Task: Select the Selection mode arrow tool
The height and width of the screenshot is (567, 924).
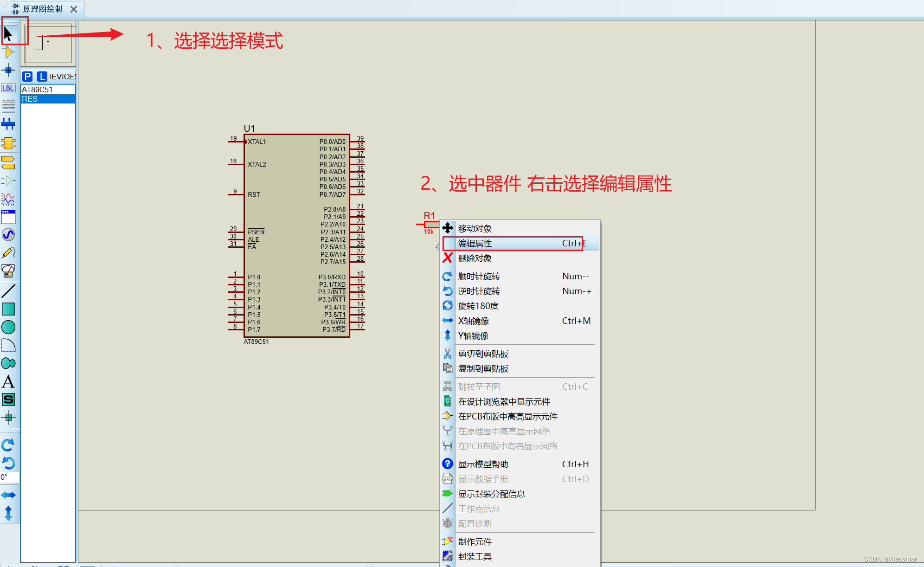Action: [8, 34]
